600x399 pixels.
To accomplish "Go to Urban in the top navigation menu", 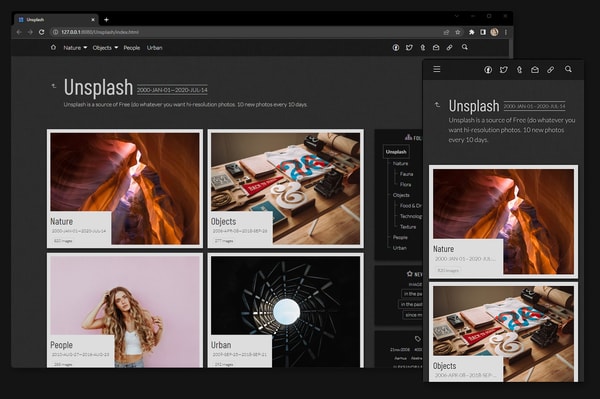I will [155, 48].
